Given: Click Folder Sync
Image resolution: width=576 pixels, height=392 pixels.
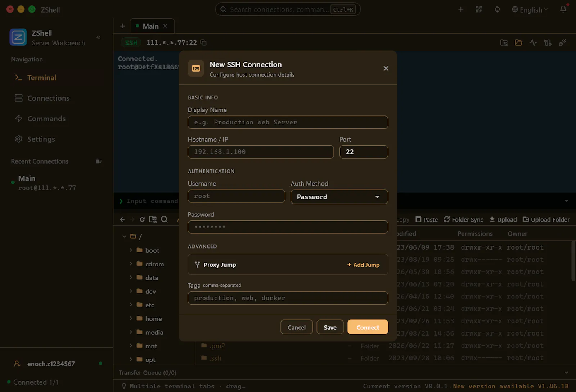Looking at the screenshot, I should coord(463,220).
